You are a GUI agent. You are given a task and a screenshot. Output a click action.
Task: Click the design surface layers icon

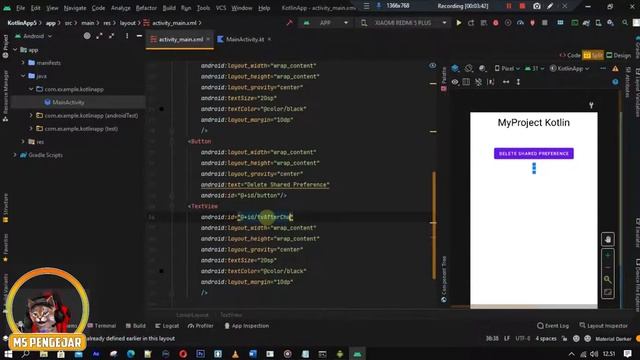[455, 69]
